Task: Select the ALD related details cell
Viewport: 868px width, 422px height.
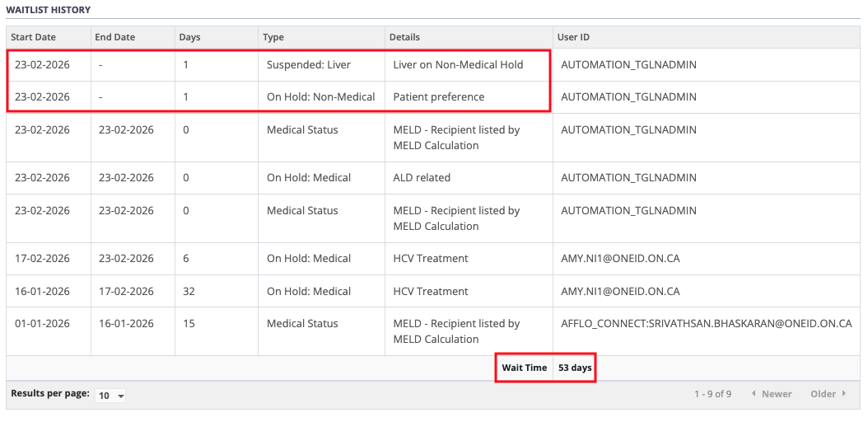Action: [x=422, y=178]
